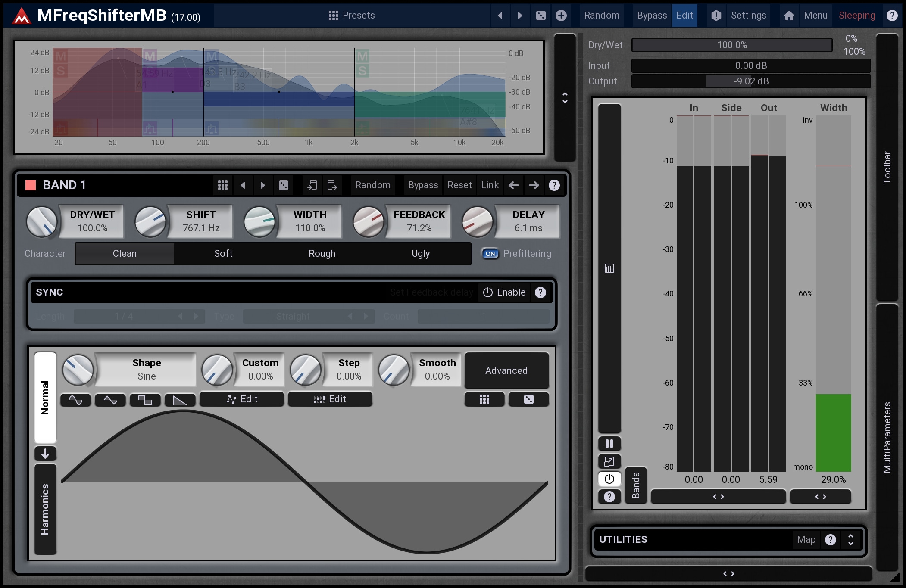Open the Band 1 presets grid icon
906x588 pixels.
(x=223, y=185)
